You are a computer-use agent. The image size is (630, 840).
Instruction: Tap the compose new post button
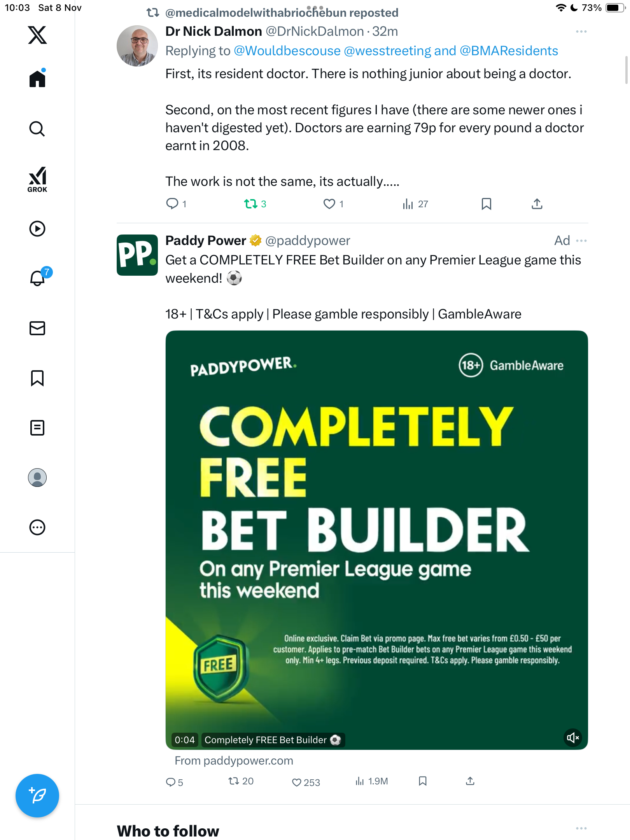click(37, 795)
